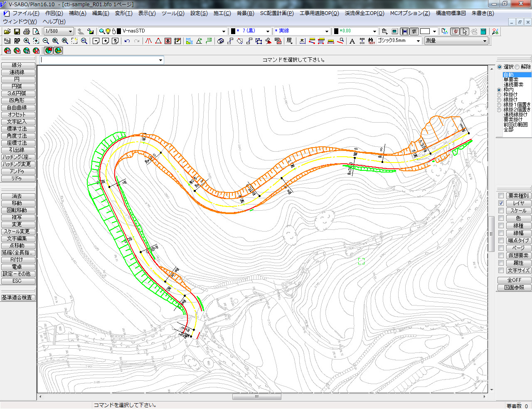532x409 pixels.
Task: Click the large letter A text icon
Action: click(352, 41)
